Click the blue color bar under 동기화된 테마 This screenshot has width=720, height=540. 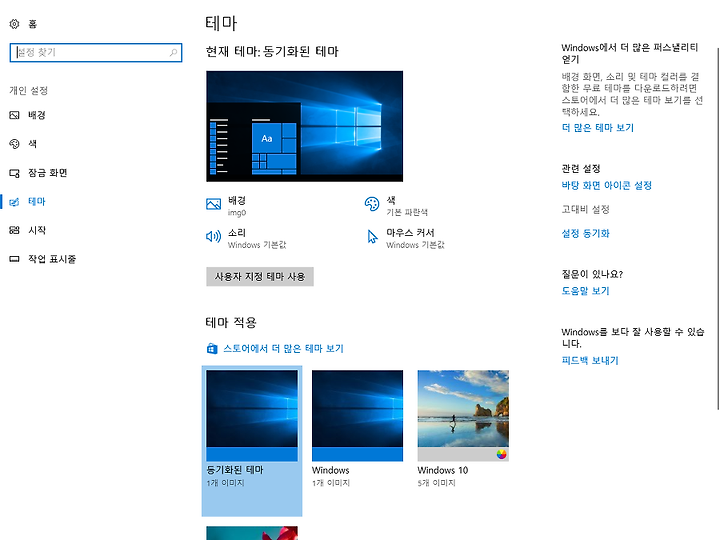click(252, 454)
